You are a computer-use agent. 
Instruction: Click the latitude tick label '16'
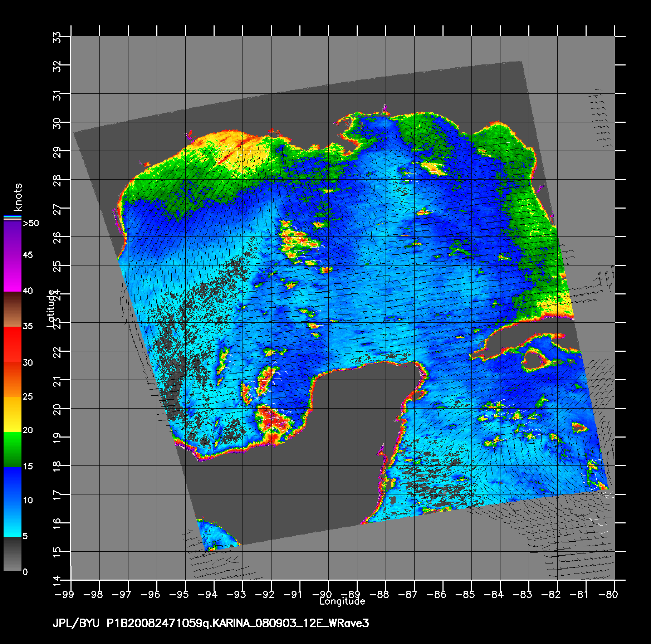[x=57, y=523]
